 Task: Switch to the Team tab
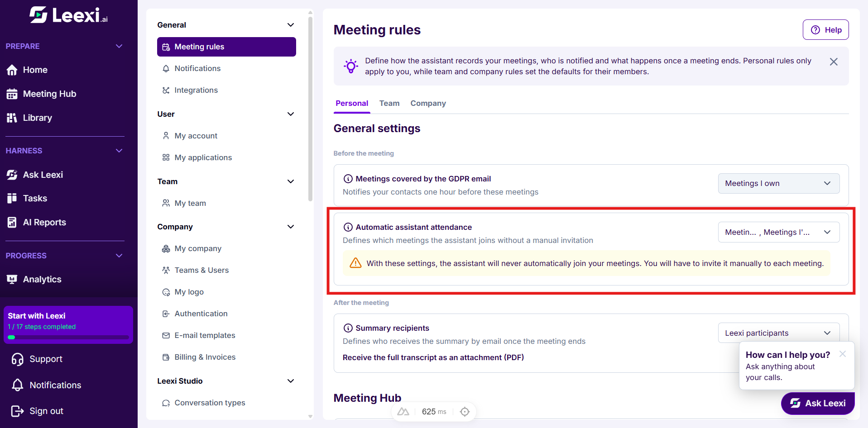(389, 103)
